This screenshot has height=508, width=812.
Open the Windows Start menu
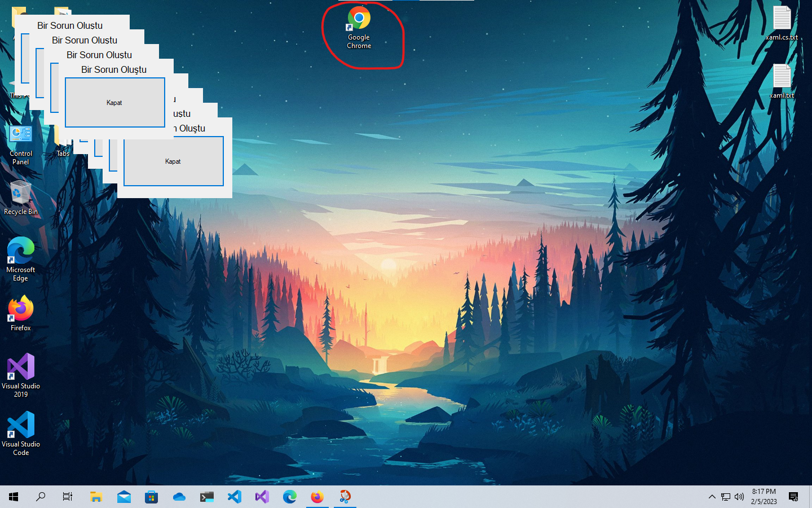point(14,497)
